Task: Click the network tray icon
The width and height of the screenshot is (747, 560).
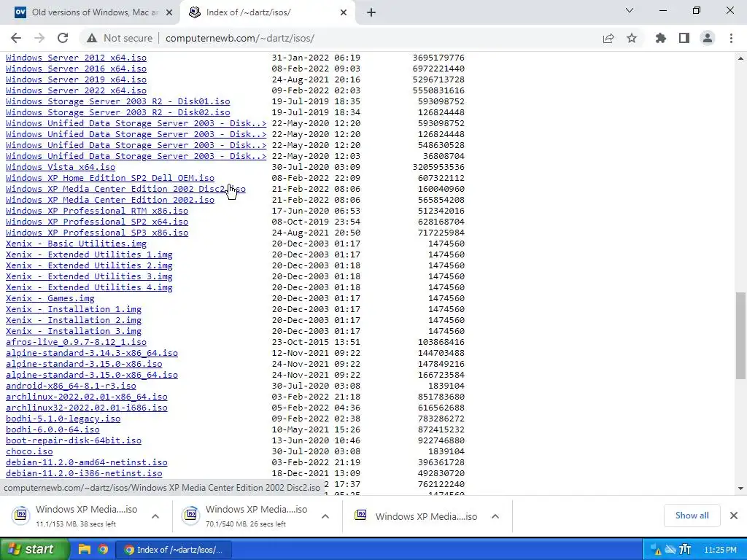Action: click(x=670, y=550)
